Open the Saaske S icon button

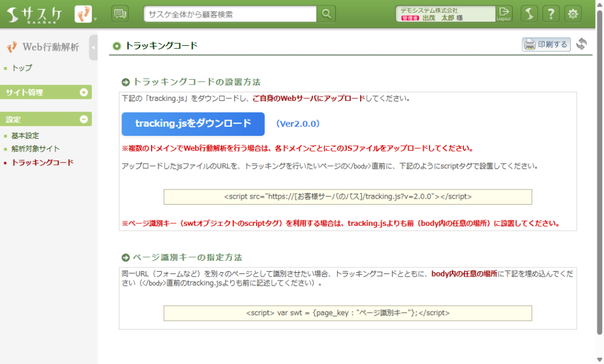click(529, 14)
